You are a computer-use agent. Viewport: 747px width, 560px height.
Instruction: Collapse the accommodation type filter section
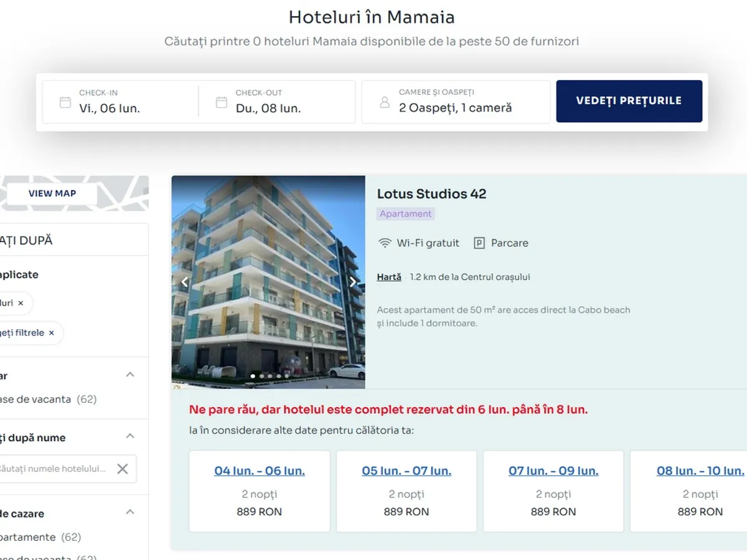point(130,512)
